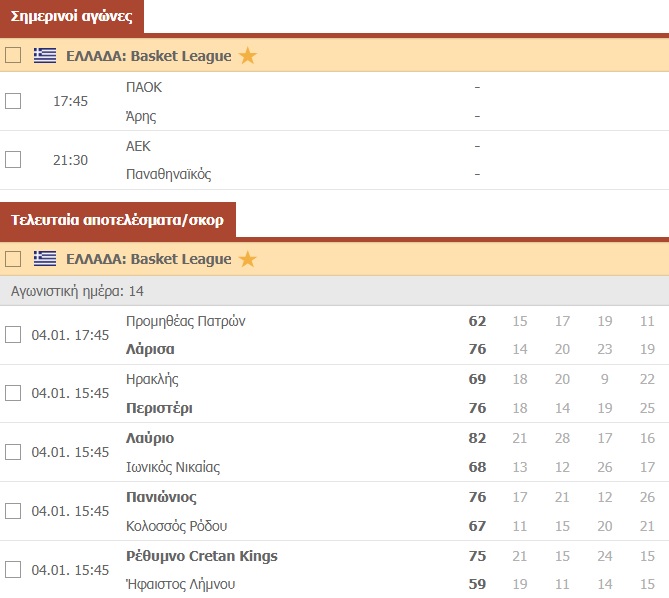Viewport: 669px width, 598px height.
Task: Click winning team Πανιώνιος
Action: [161, 497]
